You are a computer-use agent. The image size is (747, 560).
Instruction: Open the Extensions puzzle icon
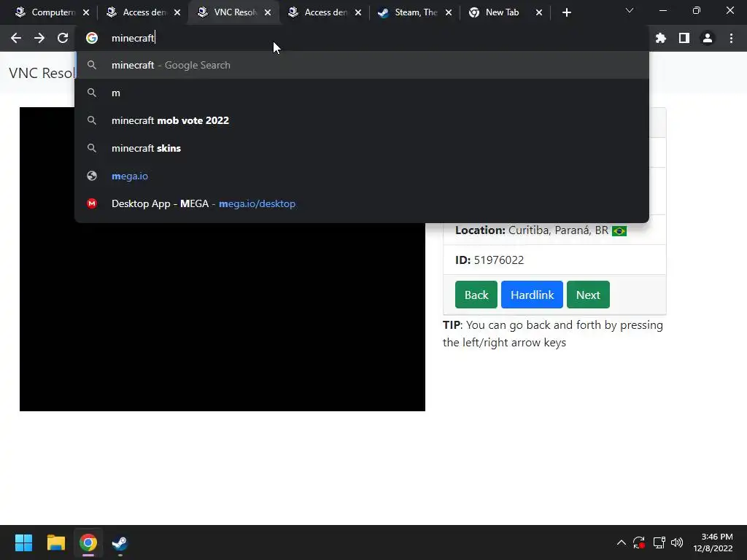(661, 38)
